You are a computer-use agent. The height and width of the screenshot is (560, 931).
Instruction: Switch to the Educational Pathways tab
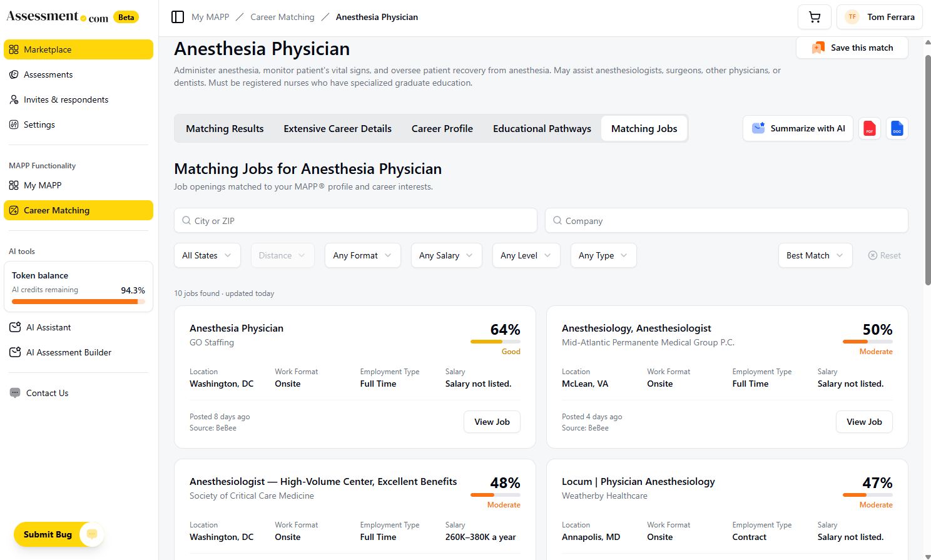(x=542, y=128)
